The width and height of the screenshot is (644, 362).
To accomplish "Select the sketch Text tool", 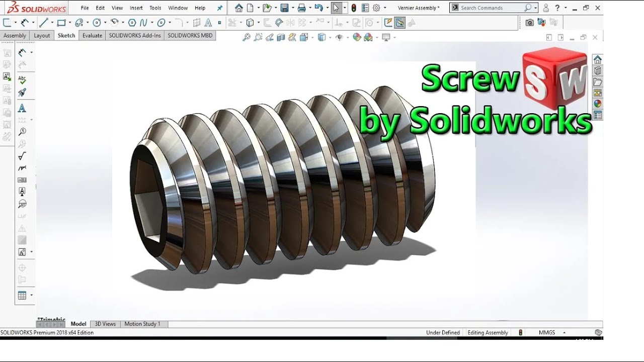I will point(209,23).
